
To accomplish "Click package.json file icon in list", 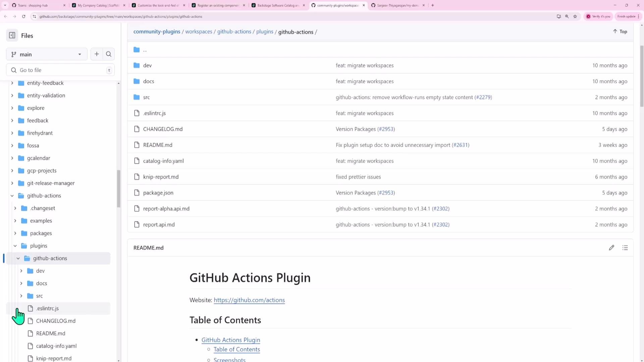I will 137,193.
